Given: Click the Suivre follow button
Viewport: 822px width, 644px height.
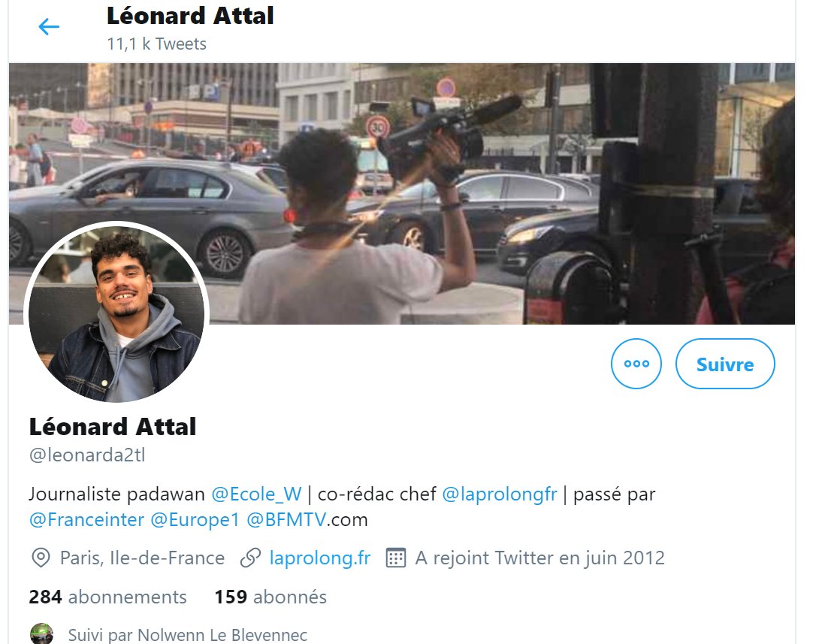Looking at the screenshot, I should 725,364.
